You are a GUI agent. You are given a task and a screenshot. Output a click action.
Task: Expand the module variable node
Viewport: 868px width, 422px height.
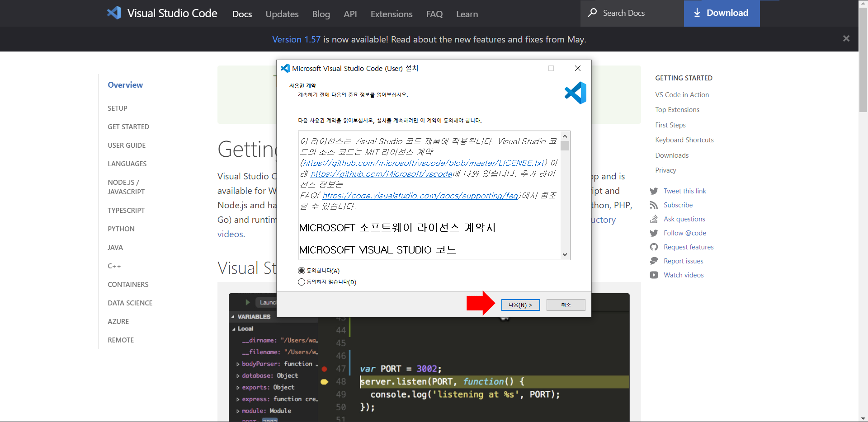[238, 411]
